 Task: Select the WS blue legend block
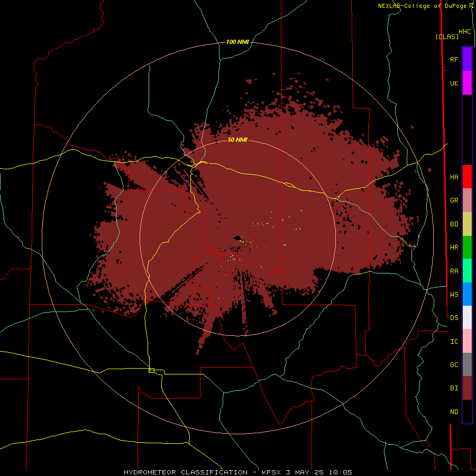(x=467, y=294)
